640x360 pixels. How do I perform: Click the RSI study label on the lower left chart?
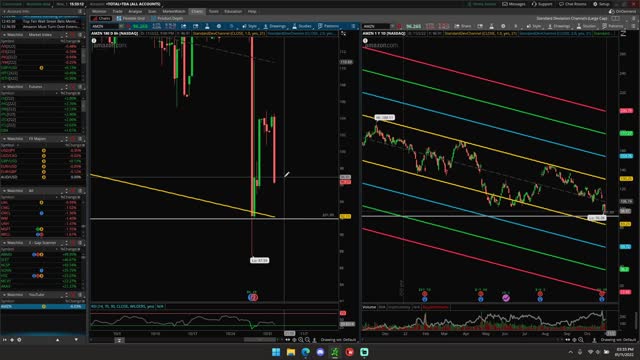(x=123, y=306)
